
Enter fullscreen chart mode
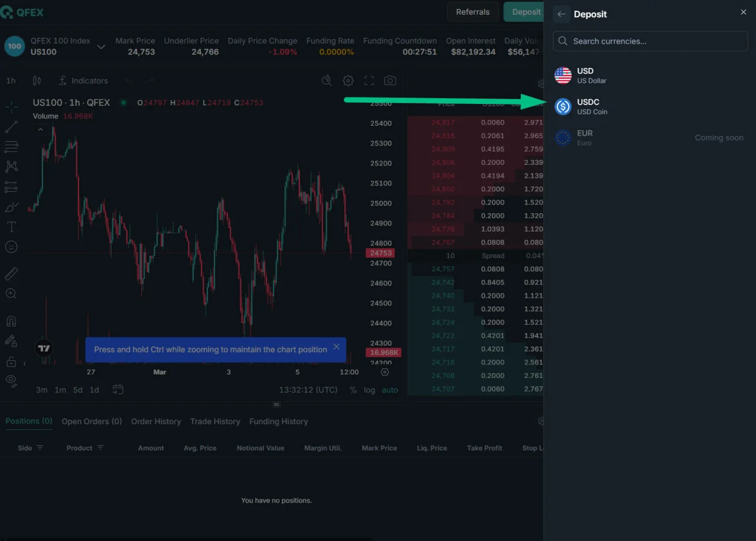point(369,81)
